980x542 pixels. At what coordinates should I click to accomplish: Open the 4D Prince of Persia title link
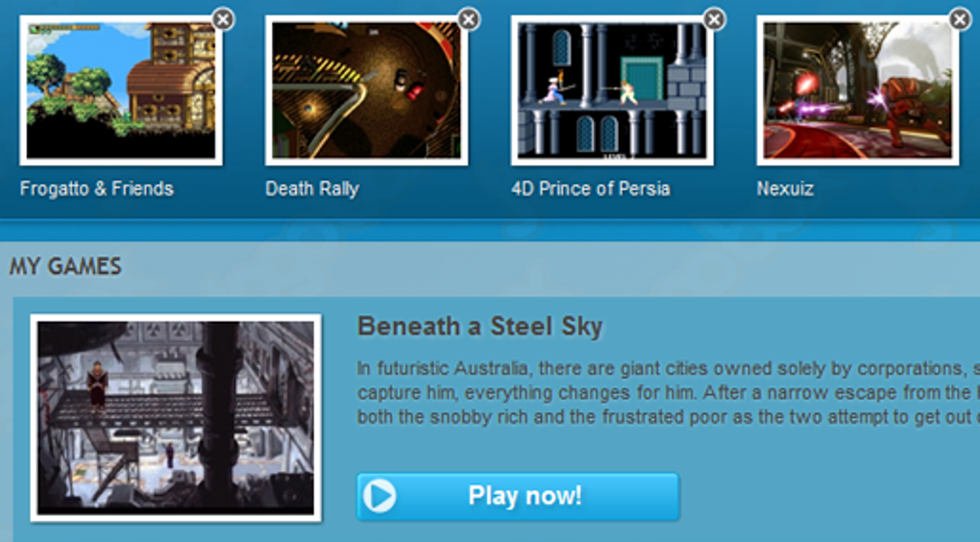[x=591, y=188]
